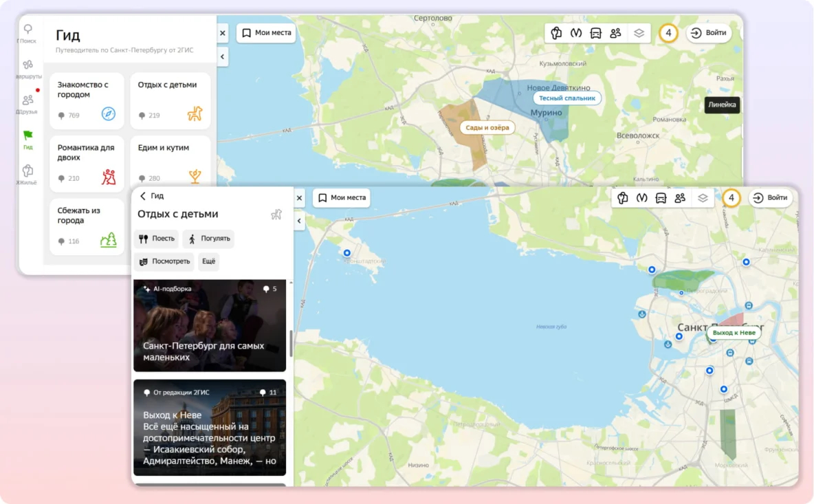Open map layers icon in front window toolbar

703,198
